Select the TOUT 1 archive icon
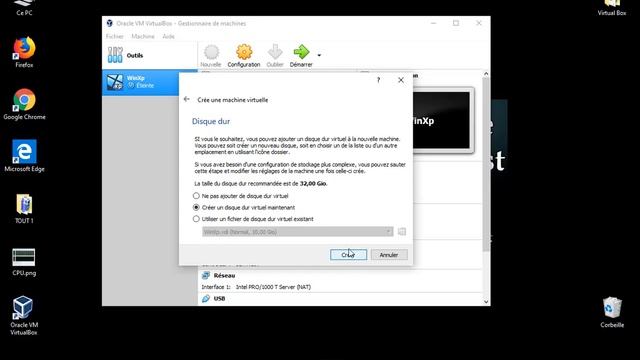This screenshot has height=360, width=640. coord(24,209)
